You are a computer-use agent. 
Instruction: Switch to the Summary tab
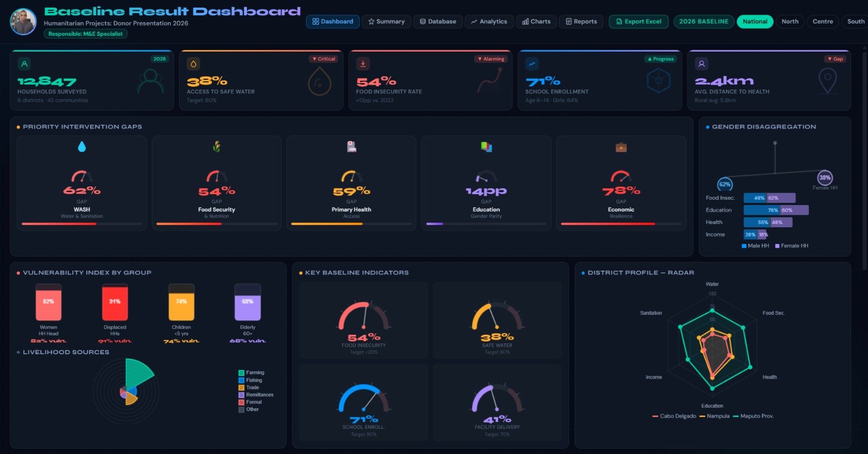point(386,22)
